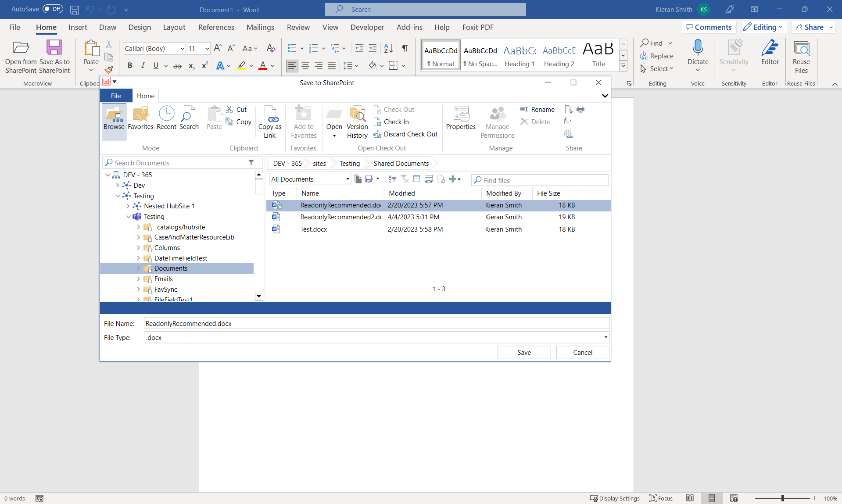The image size is (842, 504).
Task: Click the Cancel button in dialog
Action: pos(583,352)
